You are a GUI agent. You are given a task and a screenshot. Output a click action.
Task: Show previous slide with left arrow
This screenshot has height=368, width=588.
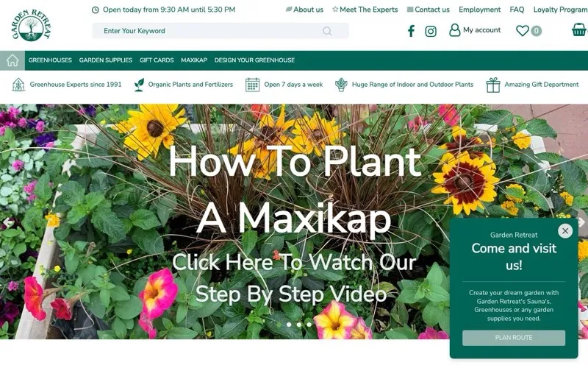pyautogui.click(x=7, y=222)
